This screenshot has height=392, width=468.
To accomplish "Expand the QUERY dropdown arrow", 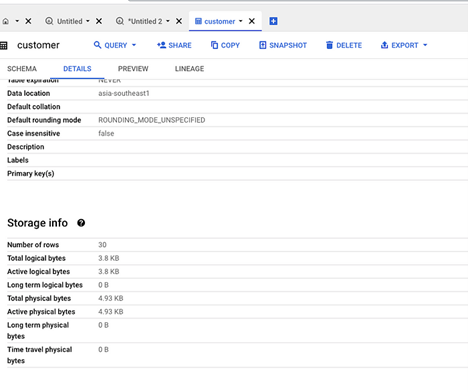I will [134, 45].
